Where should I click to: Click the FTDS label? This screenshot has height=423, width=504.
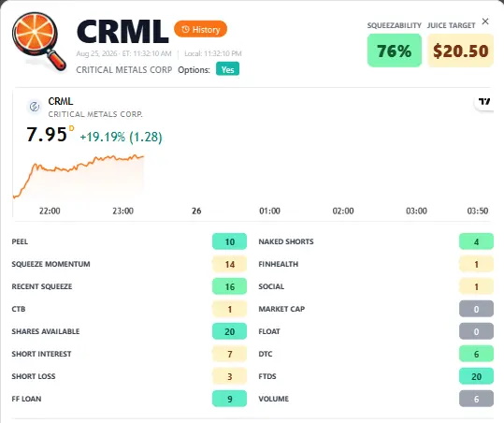[x=267, y=376]
